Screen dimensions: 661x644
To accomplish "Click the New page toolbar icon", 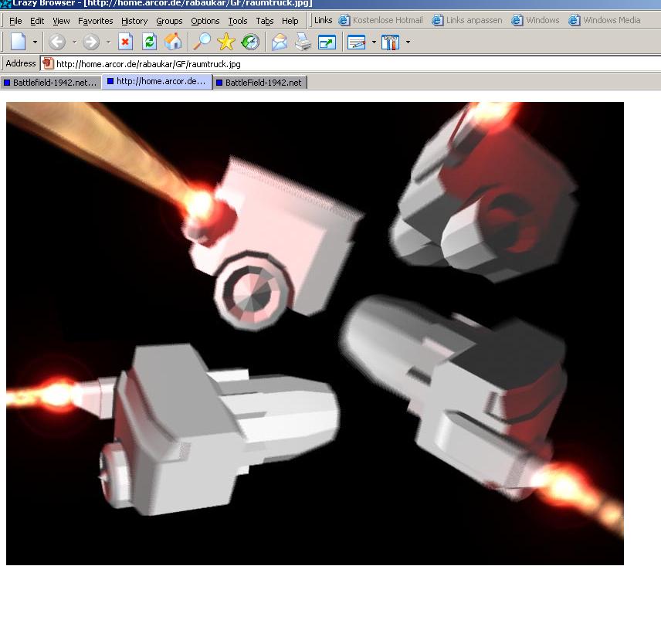I will tap(18, 42).
